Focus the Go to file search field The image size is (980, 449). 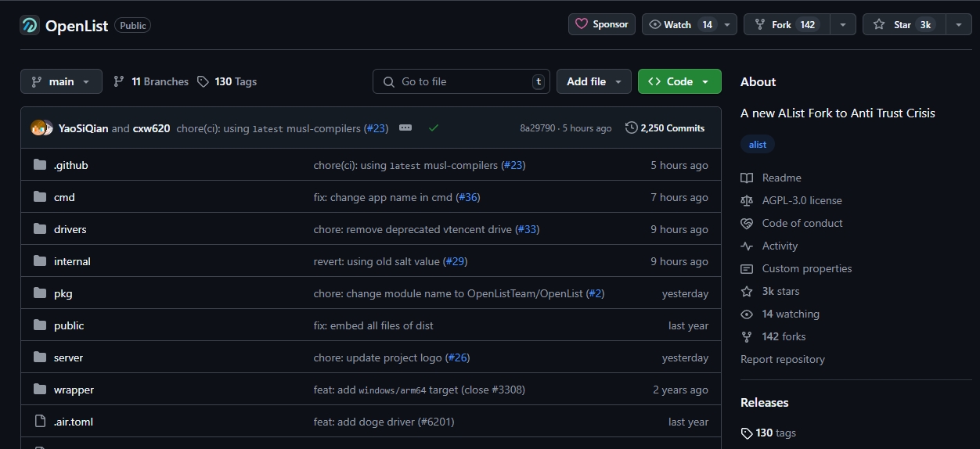click(462, 81)
